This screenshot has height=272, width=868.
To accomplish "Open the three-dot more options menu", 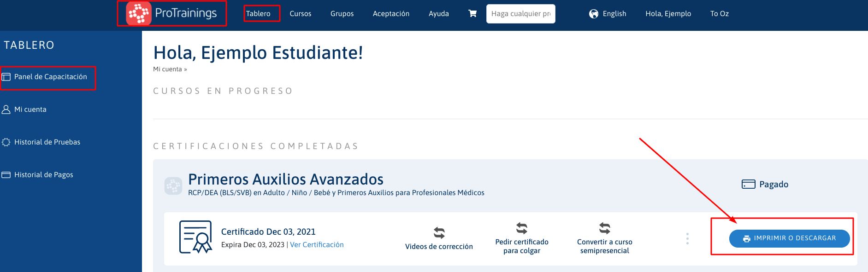I will pos(687,238).
